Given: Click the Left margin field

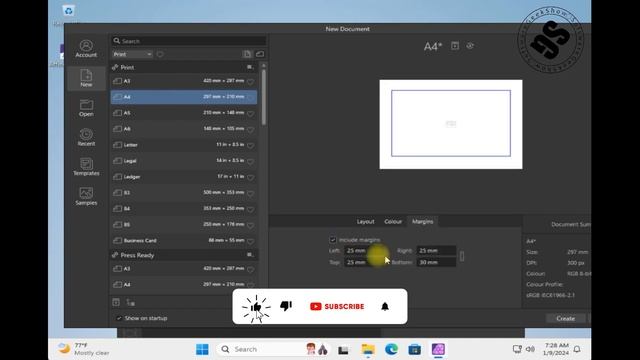Looking at the screenshot, I should [364, 251].
